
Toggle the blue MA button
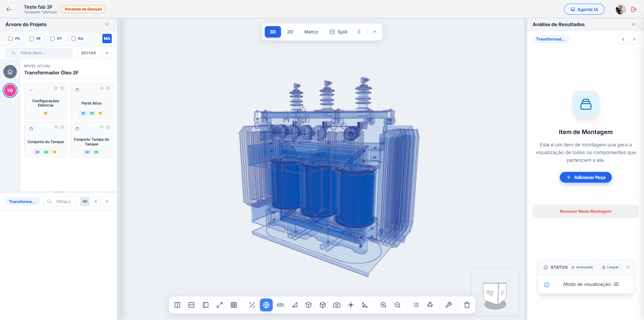(107, 39)
